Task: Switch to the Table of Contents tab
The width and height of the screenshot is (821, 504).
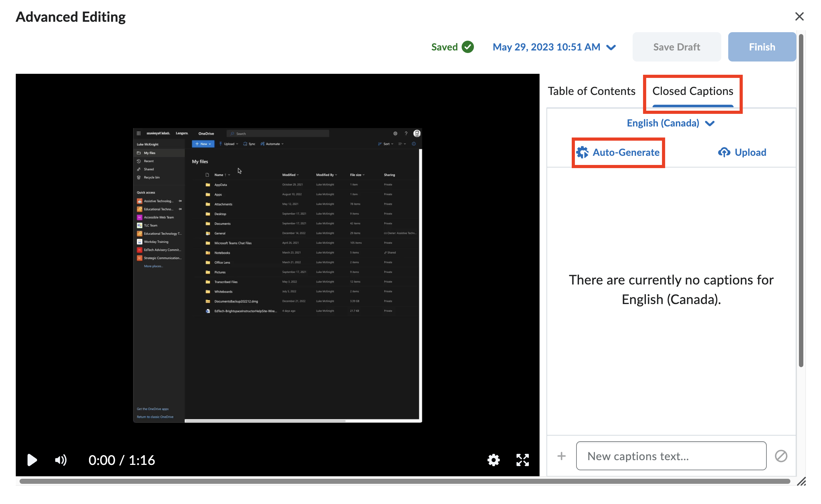Action: [x=591, y=91]
